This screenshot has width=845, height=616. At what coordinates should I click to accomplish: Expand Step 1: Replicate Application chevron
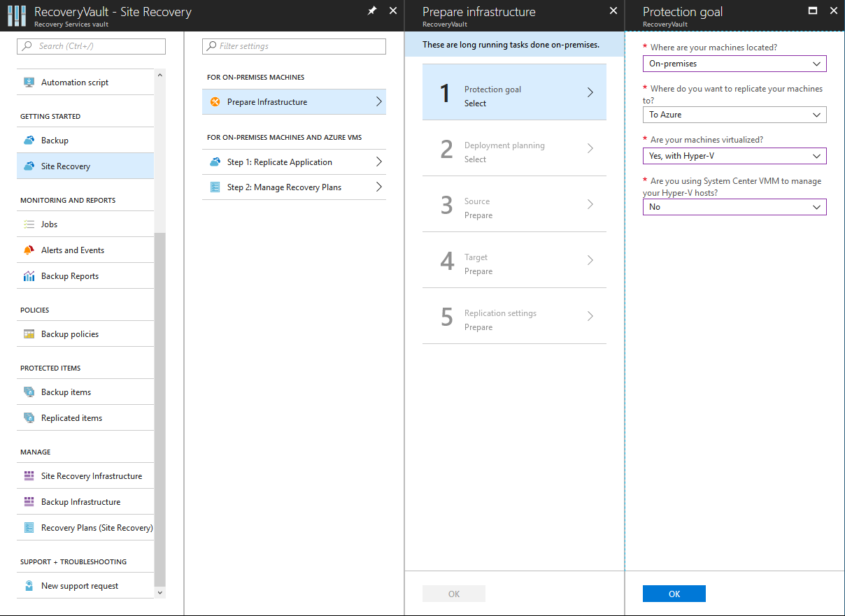(378, 162)
